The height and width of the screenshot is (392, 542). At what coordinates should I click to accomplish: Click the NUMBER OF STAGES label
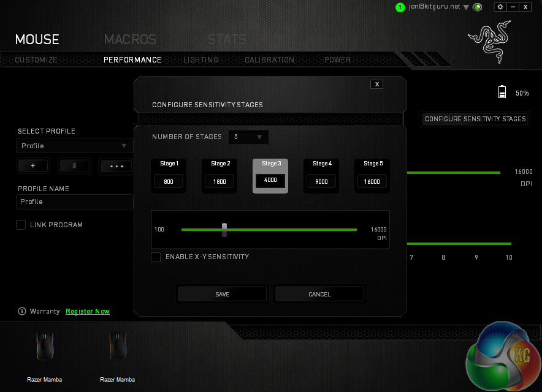(x=186, y=137)
